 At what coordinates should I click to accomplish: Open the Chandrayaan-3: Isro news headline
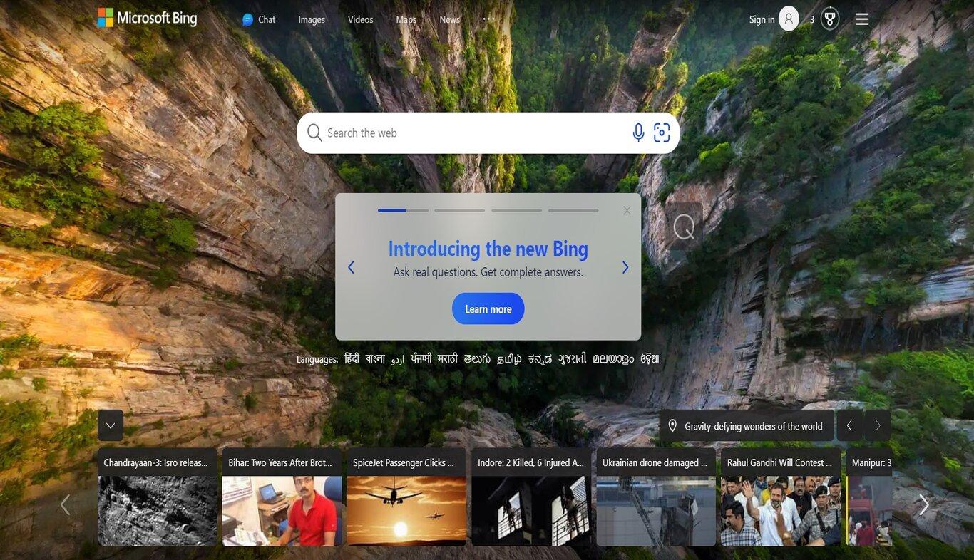(155, 462)
